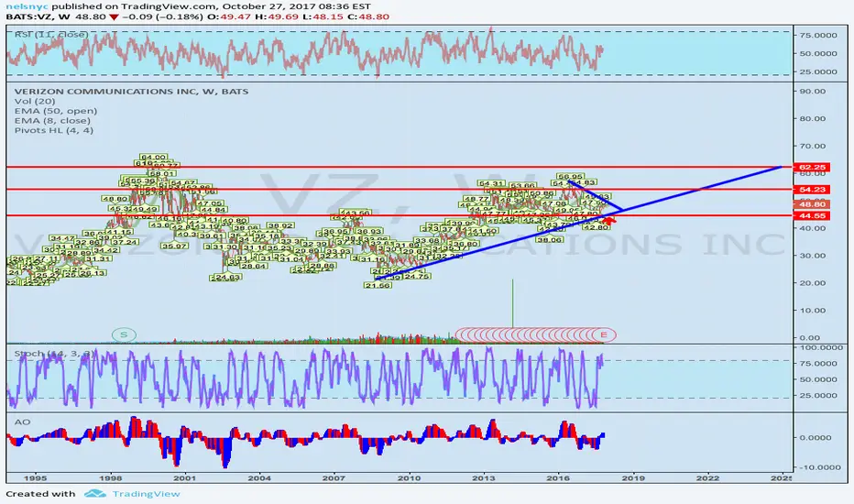Select the 62.25 red price label
Screen dimensions: 854x504
point(812,168)
